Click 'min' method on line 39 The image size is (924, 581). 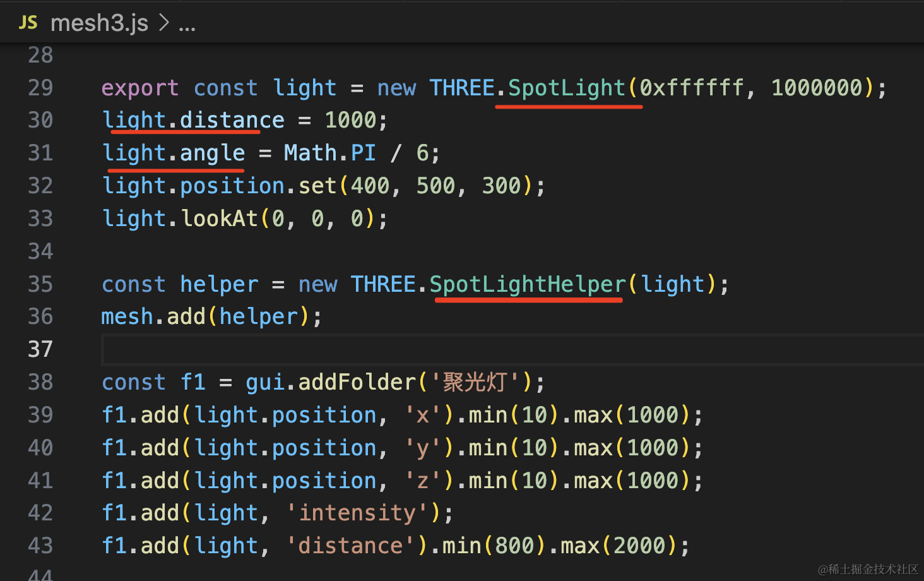[488, 415]
